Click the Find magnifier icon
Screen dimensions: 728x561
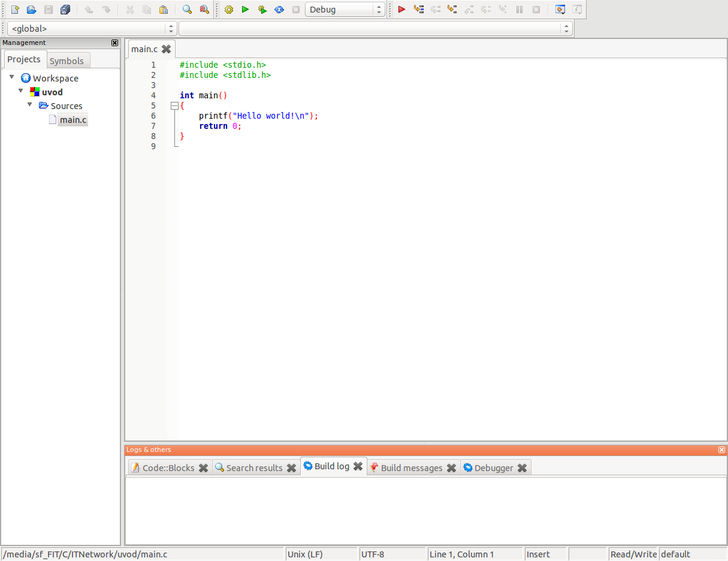[187, 10]
